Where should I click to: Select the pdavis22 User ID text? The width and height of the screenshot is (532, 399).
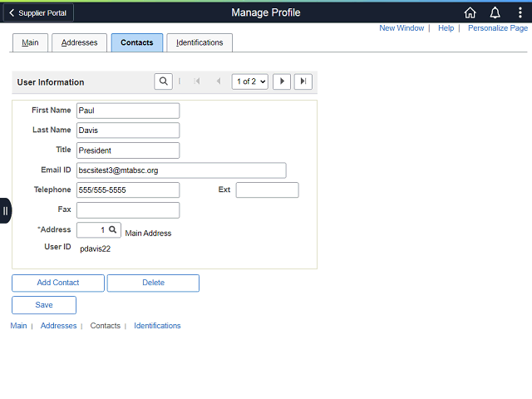(x=96, y=249)
